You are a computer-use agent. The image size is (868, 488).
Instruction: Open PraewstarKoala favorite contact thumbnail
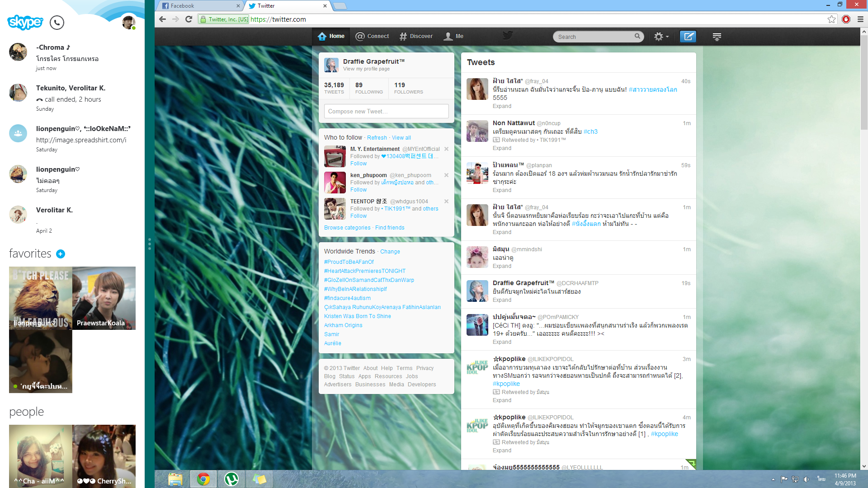(104, 298)
